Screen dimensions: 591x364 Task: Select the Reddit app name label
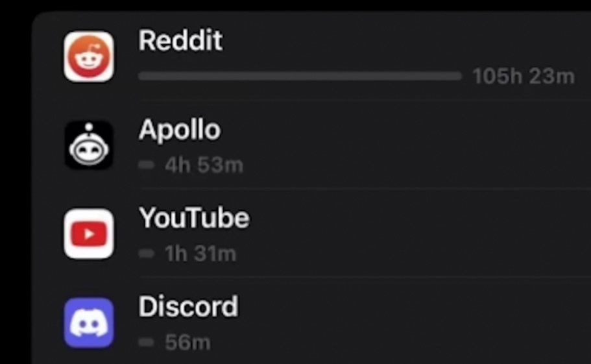click(x=180, y=40)
